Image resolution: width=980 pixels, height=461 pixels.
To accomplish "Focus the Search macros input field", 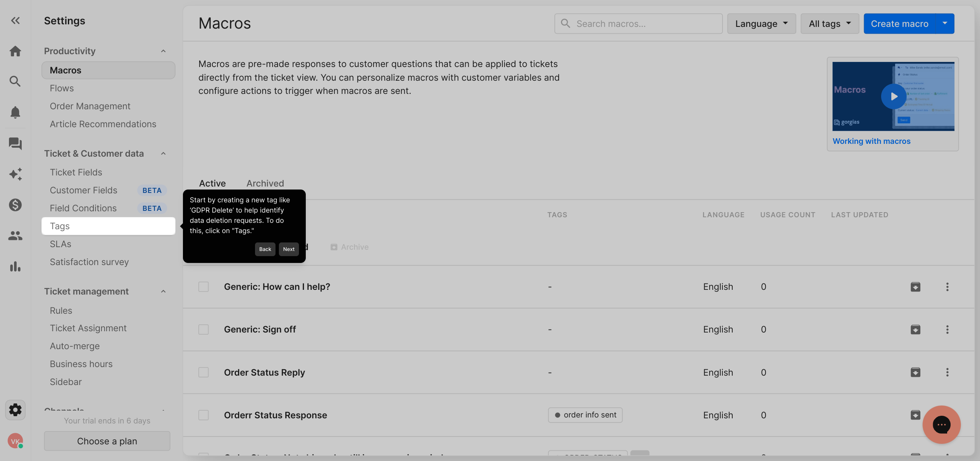I will click(638, 23).
